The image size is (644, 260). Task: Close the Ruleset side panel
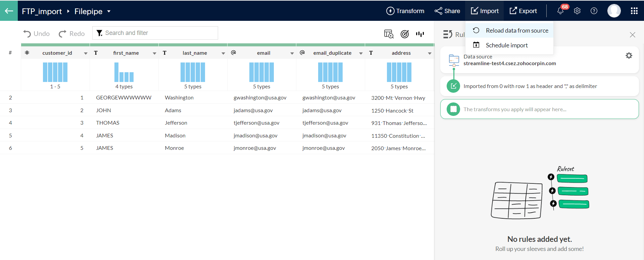coord(632,35)
